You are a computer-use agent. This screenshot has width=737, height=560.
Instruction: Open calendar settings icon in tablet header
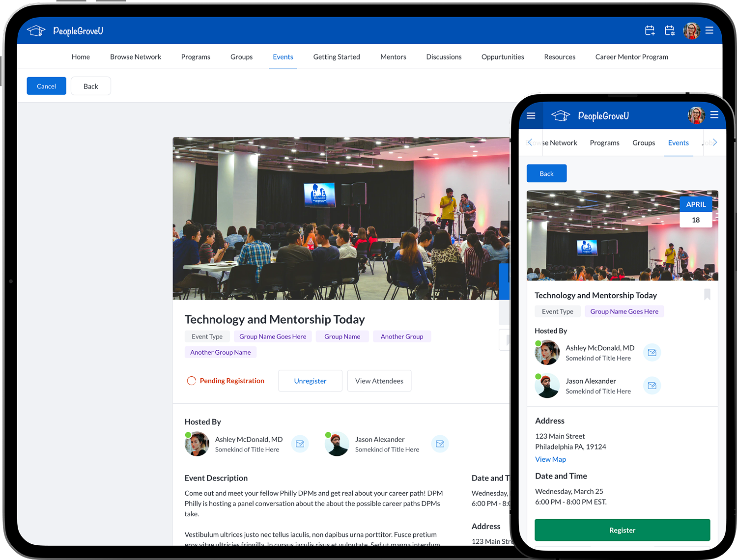click(669, 31)
